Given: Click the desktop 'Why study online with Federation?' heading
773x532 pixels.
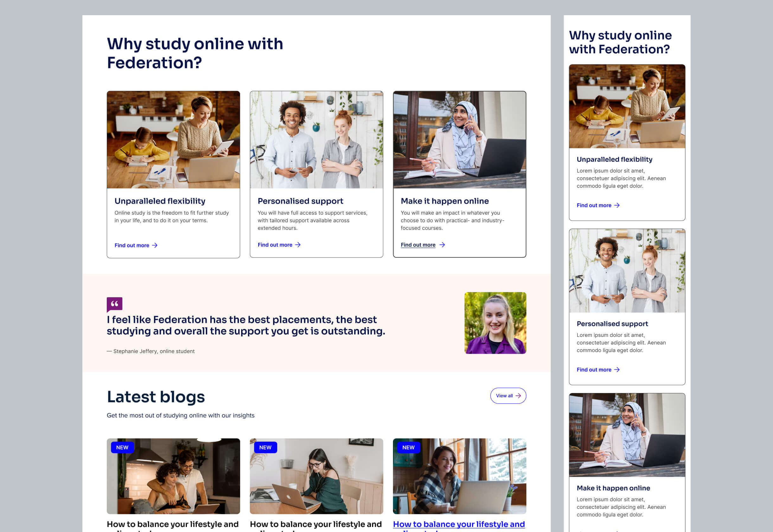Looking at the screenshot, I should coord(195,53).
